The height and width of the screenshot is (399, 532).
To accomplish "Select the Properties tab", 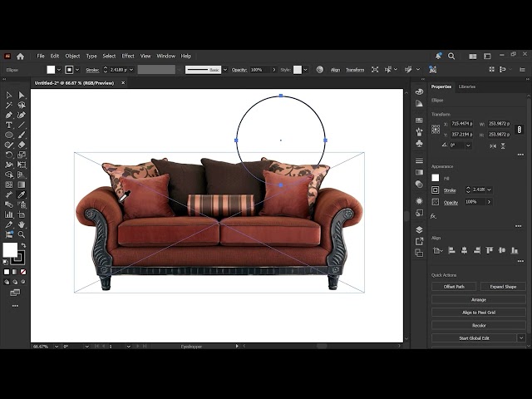I will [441, 86].
